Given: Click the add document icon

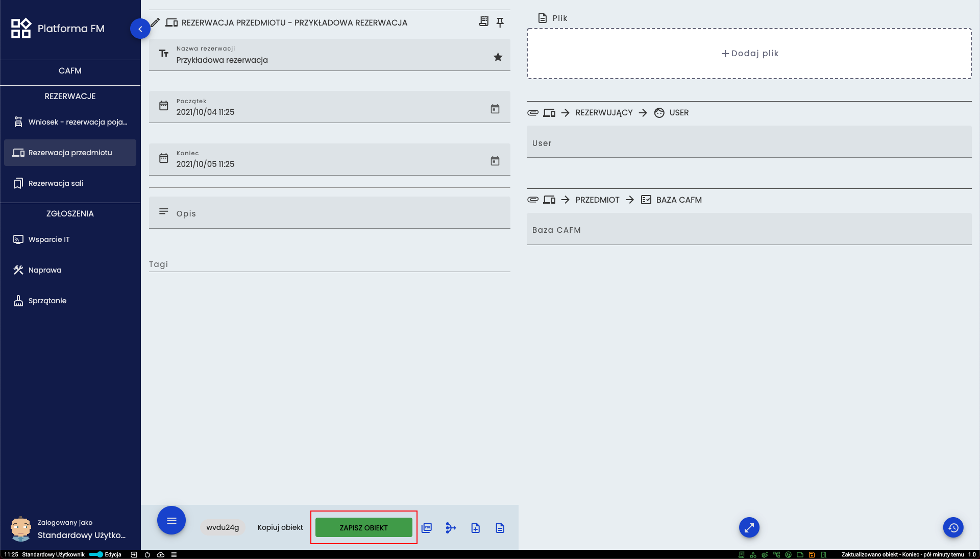Looking at the screenshot, I should tap(476, 528).
